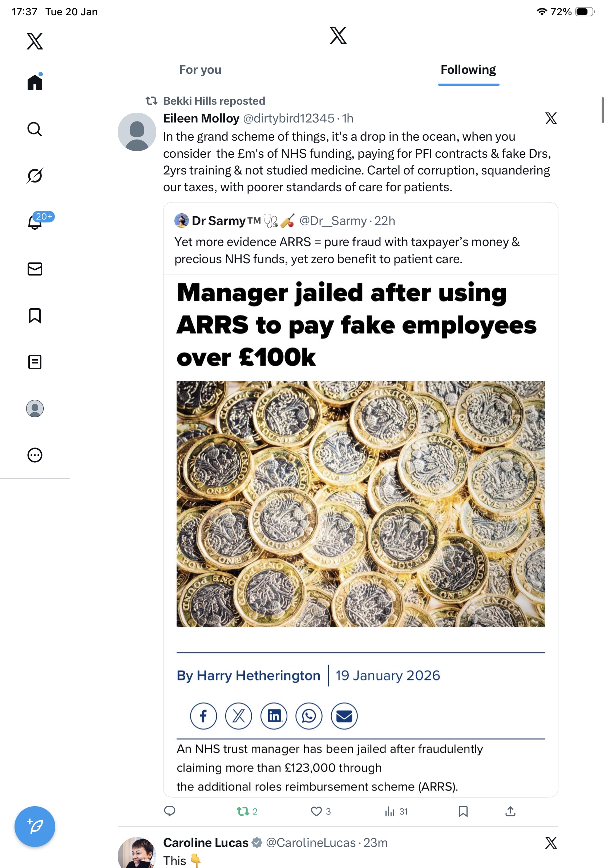Image resolution: width=606 pixels, height=868 pixels.
Task: Compose a new post with blue button
Action: click(35, 827)
